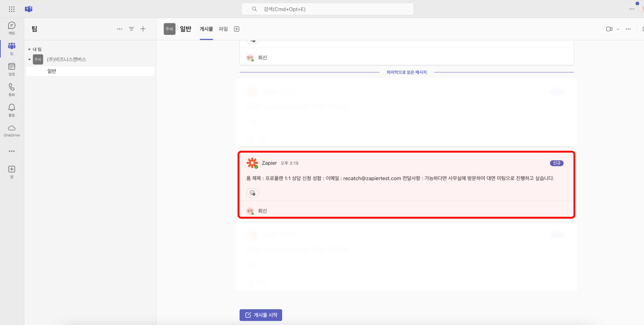
Task: Open the meeting options dropdown chevron
Action: tap(618, 29)
